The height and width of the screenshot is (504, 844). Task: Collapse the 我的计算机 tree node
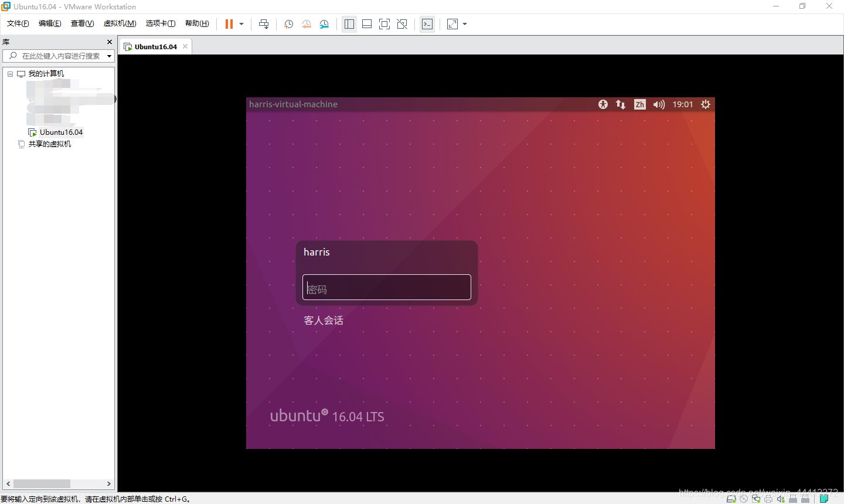click(10, 74)
